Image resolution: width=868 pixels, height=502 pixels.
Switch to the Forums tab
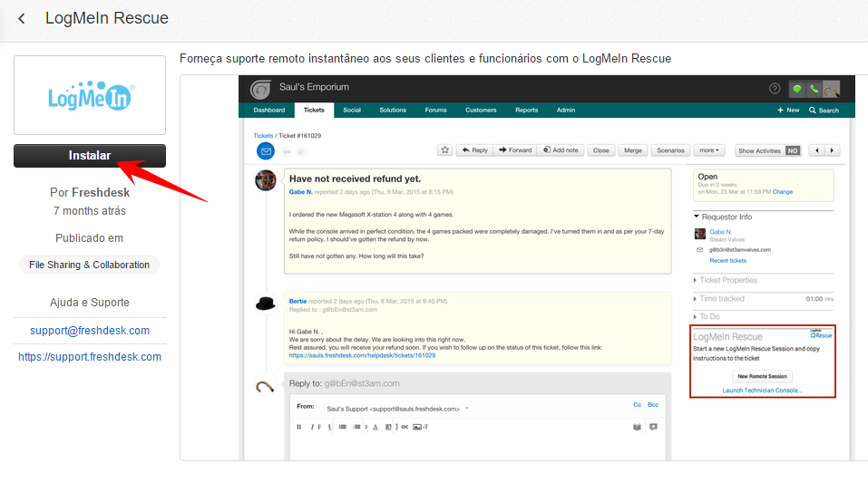435,110
